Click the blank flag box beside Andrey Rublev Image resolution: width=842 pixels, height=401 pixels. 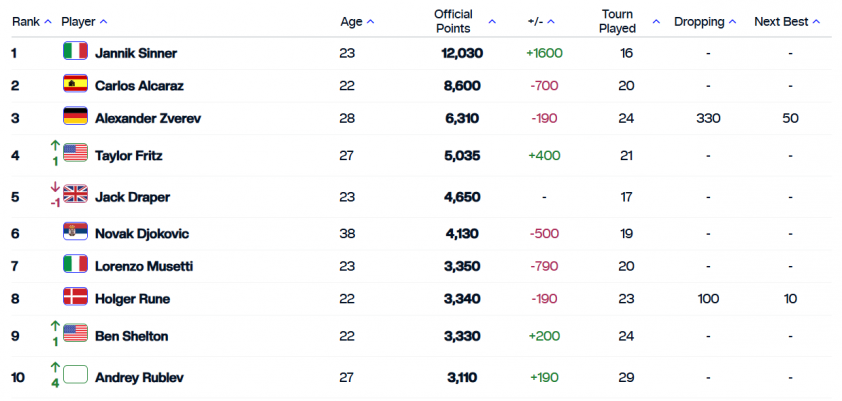pos(75,374)
